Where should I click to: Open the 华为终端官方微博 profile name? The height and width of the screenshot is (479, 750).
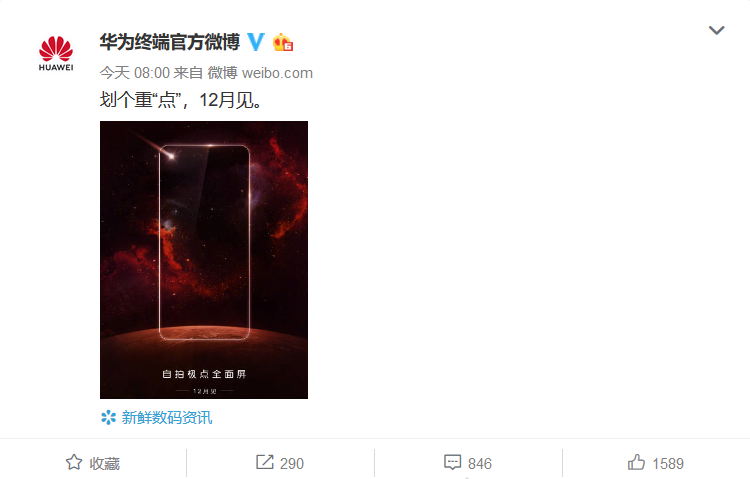click(170, 42)
